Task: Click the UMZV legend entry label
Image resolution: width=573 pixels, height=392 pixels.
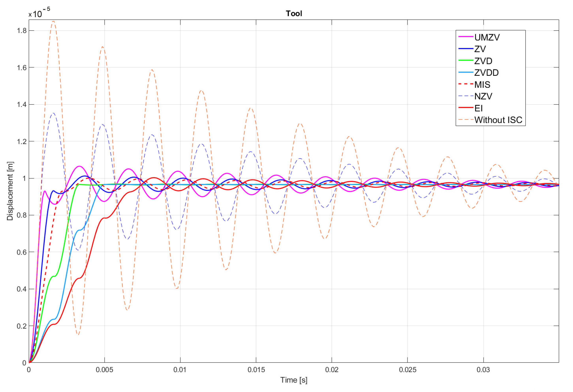Action: pos(487,37)
